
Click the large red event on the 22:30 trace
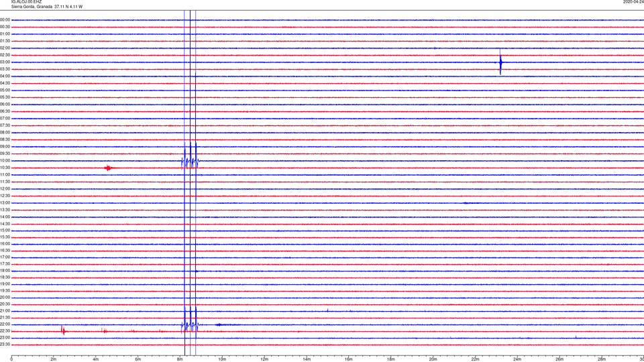pos(63,330)
